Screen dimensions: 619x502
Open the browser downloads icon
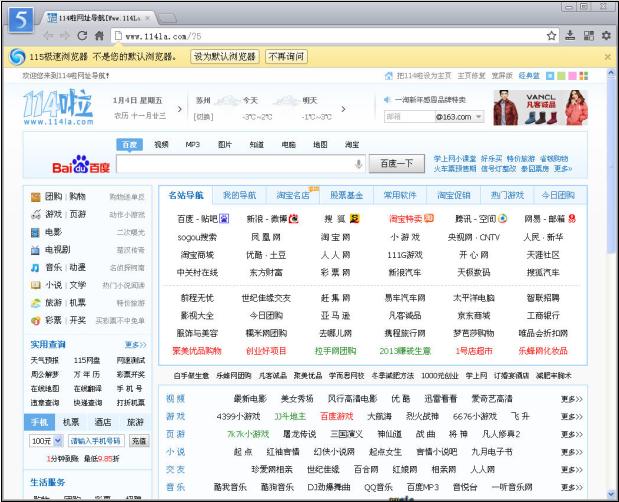pyautogui.click(x=570, y=36)
